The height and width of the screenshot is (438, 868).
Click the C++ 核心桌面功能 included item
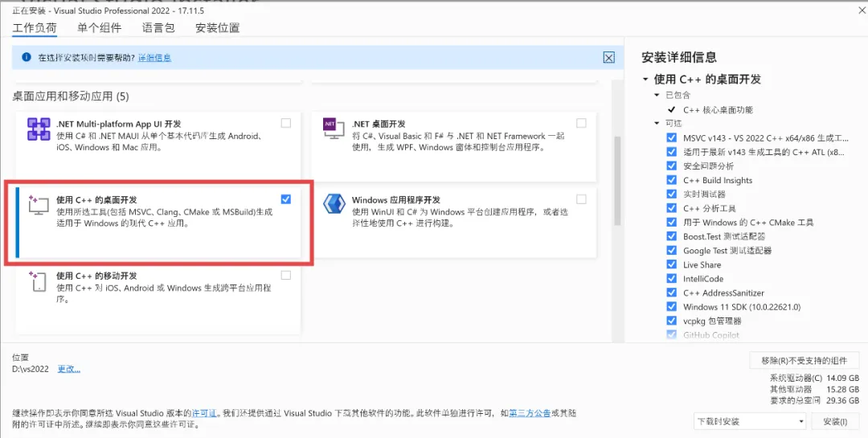point(718,109)
